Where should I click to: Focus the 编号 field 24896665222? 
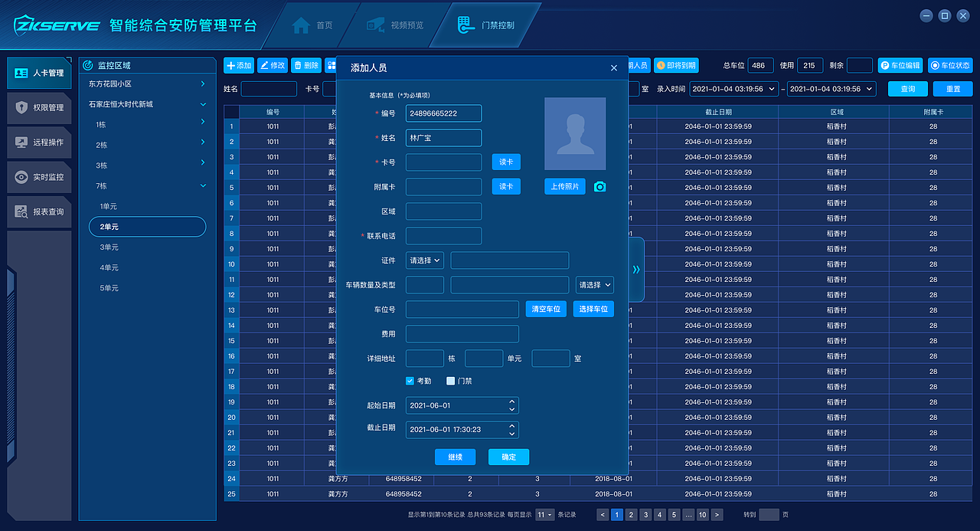coord(444,113)
